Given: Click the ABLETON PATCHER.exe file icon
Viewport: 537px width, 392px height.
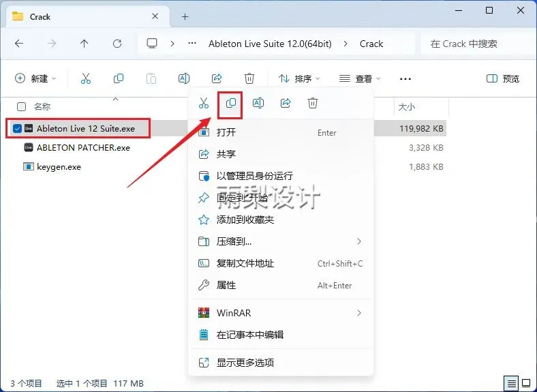Looking at the screenshot, I should pos(29,148).
